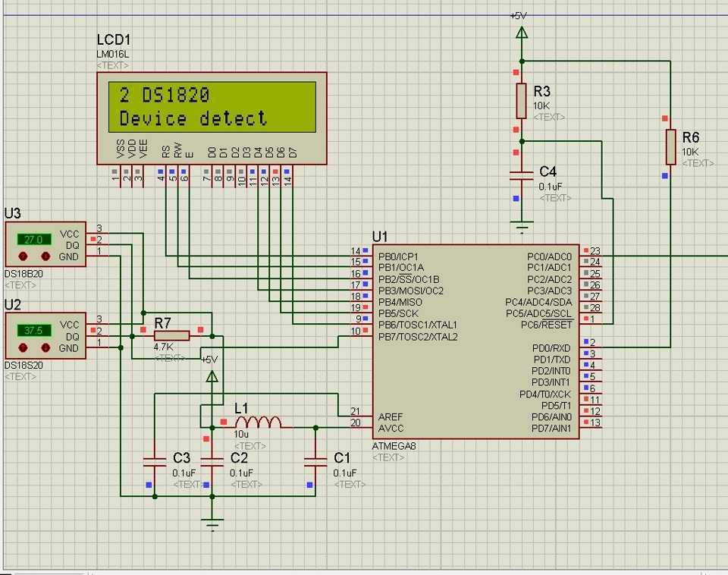Click the '4.7K' value of R7
The image size is (728, 575).
pyautogui.click(x=164, y=347)
